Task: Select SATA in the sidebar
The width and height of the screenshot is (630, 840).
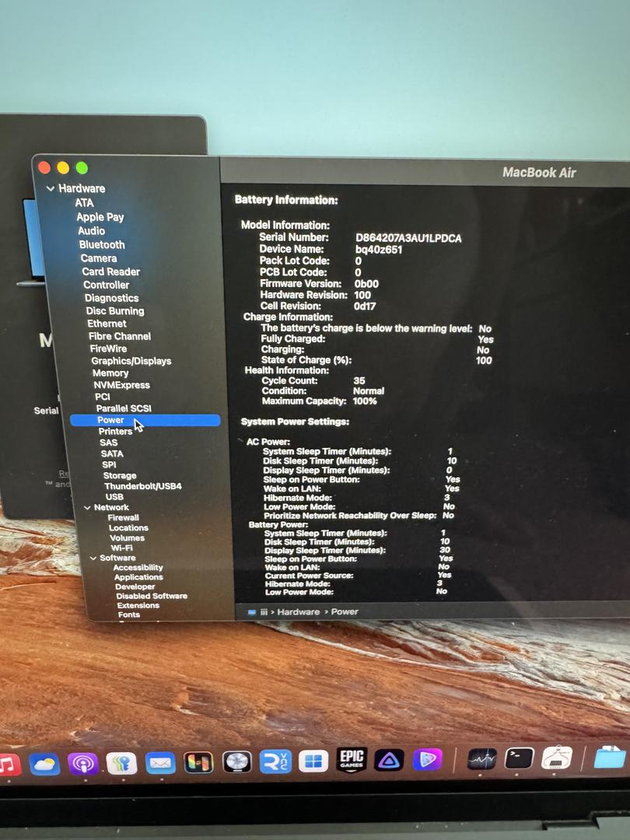Action: [112, 453]
